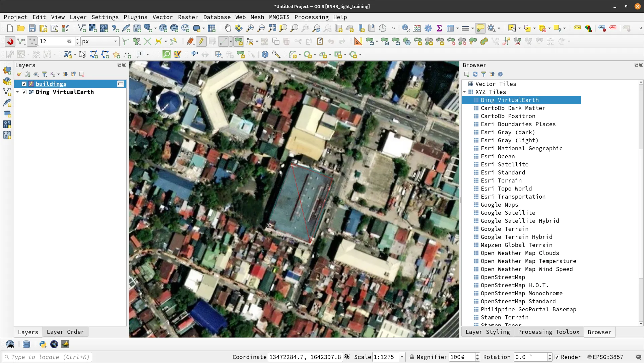Uncheck the Bing VirtualEarth layer
The image size is (644, 363).
point(24,92)
